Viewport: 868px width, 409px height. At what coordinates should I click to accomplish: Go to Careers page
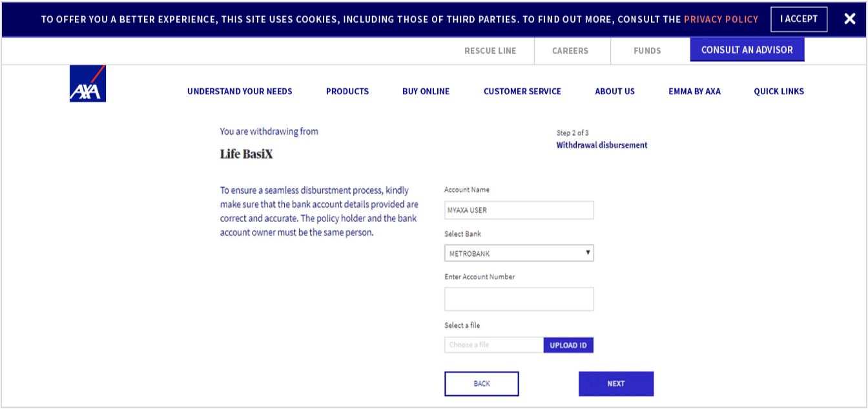(x=570, y=50)
